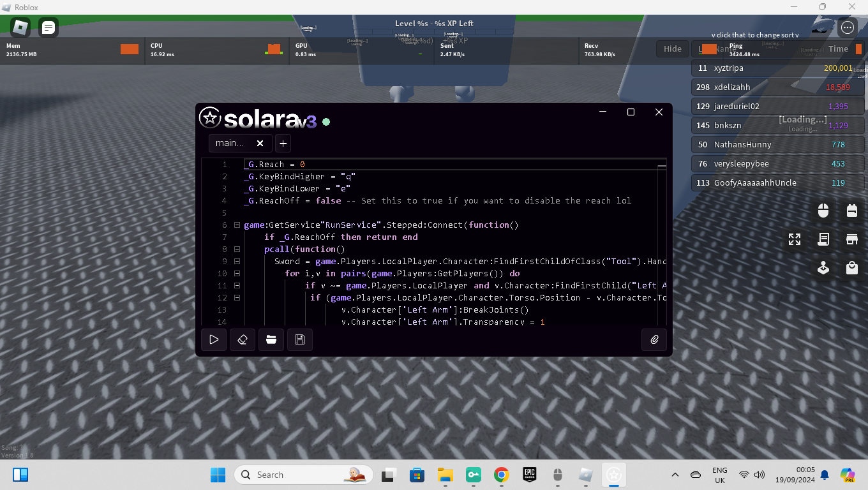Show hidden system tray icons chevron
The image size is (868, 490).
point(675,475)
